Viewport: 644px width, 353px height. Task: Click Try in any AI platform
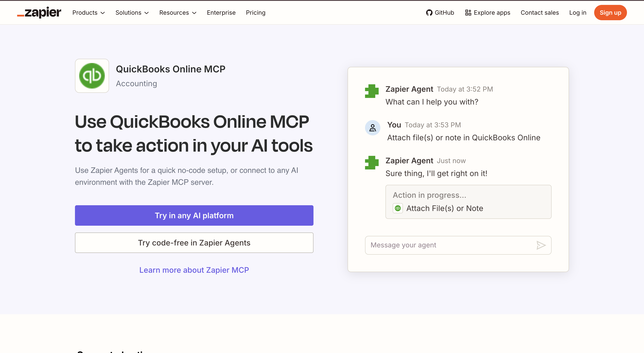(194, 215)
